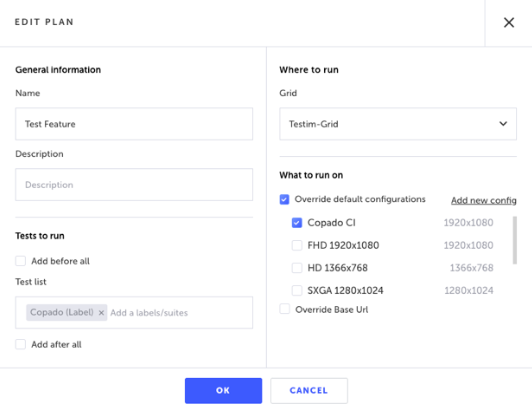This screenshot has height=411, width=532.
Task: Remove the Copado (Label) tag
Action: [x=101, y=313]
